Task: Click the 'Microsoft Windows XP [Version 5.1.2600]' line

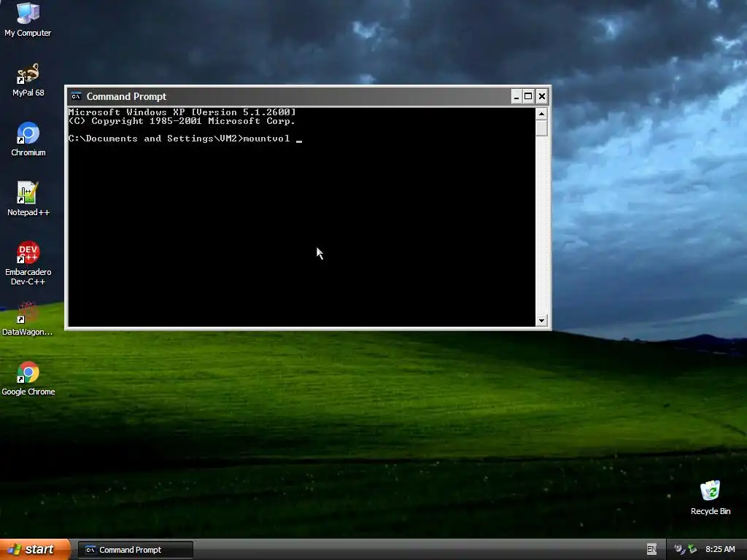Action: coord(182,112)
